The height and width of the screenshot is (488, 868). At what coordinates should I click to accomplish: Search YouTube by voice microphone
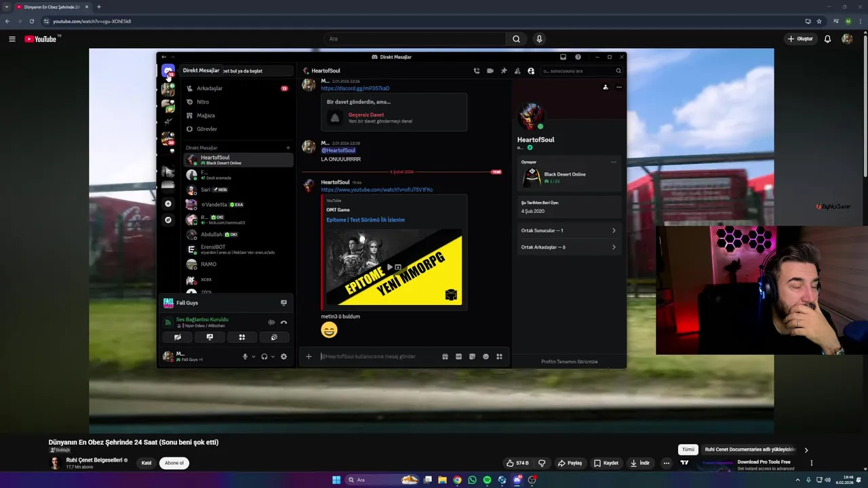539,39
